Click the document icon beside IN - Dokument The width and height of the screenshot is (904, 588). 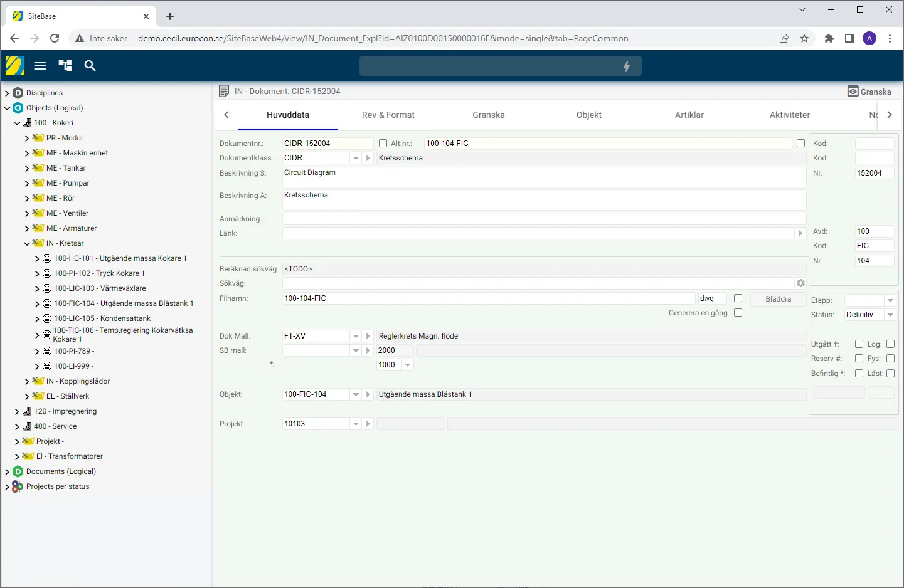224,92
